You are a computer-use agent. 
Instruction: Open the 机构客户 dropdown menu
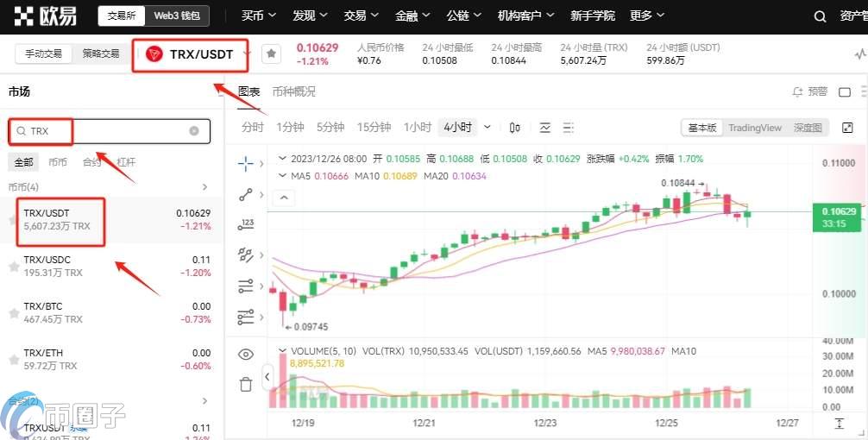click(x=526, y=16)
